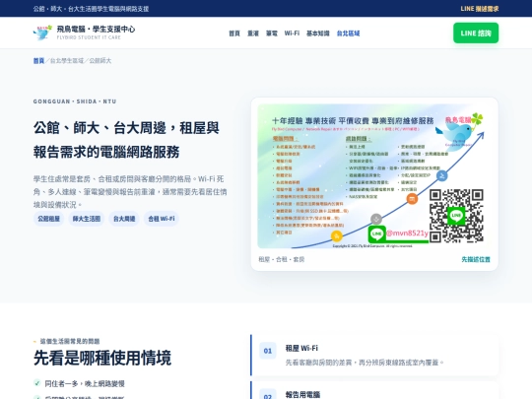Click the 台北學生區域 breadcrumb
Screen dimensions: 532x399
67,61
